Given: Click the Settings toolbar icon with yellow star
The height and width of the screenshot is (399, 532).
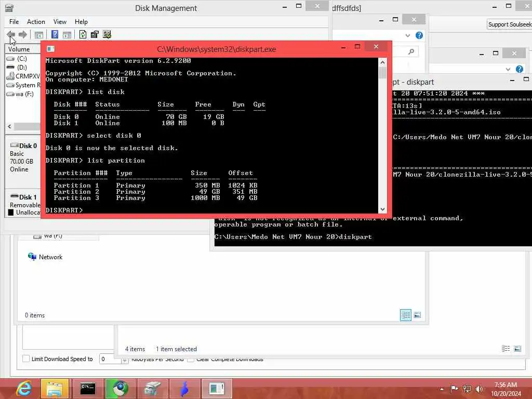Looking at the screenshot, I should tap(107, 34).
